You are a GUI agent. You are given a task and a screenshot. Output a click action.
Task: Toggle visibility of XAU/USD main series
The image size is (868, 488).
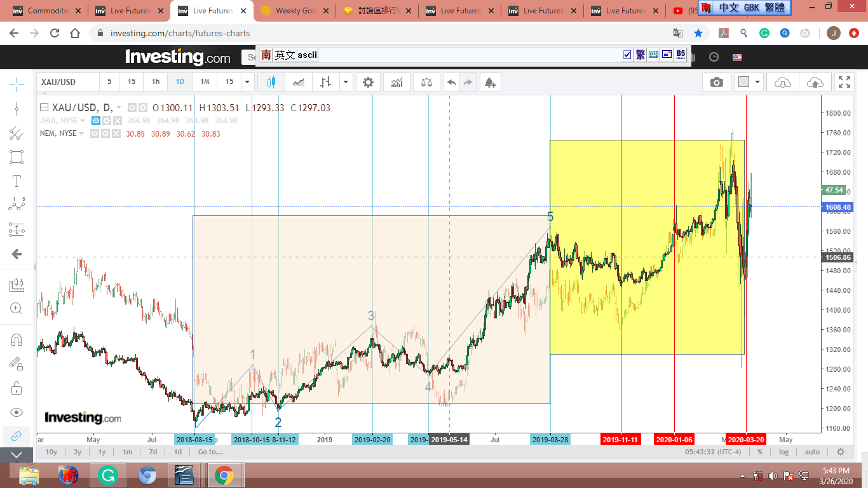click(132, 108)
